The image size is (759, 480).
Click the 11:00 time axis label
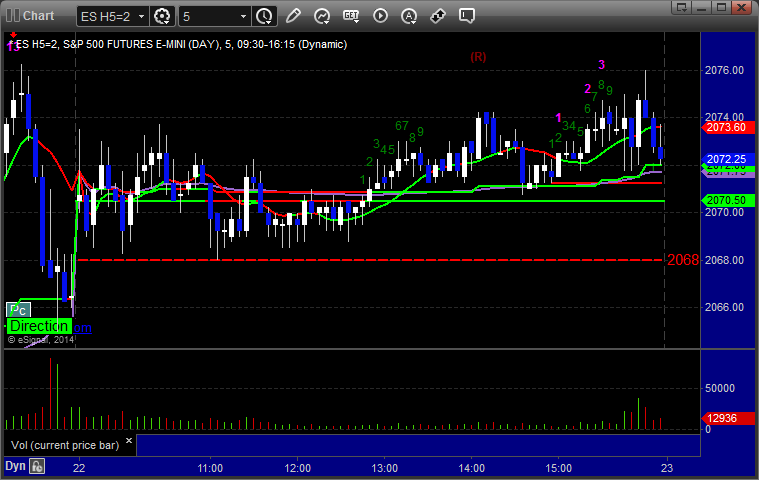point(210,468)
